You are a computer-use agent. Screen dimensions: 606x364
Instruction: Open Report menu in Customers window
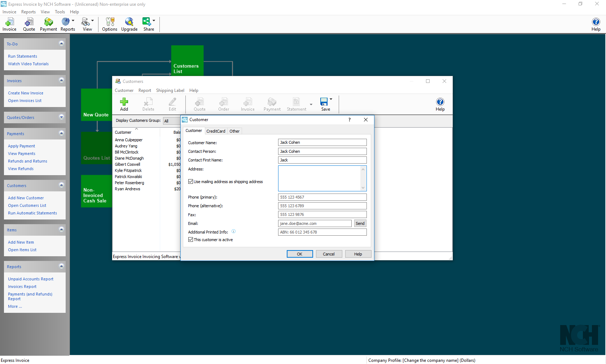point(145,90)
